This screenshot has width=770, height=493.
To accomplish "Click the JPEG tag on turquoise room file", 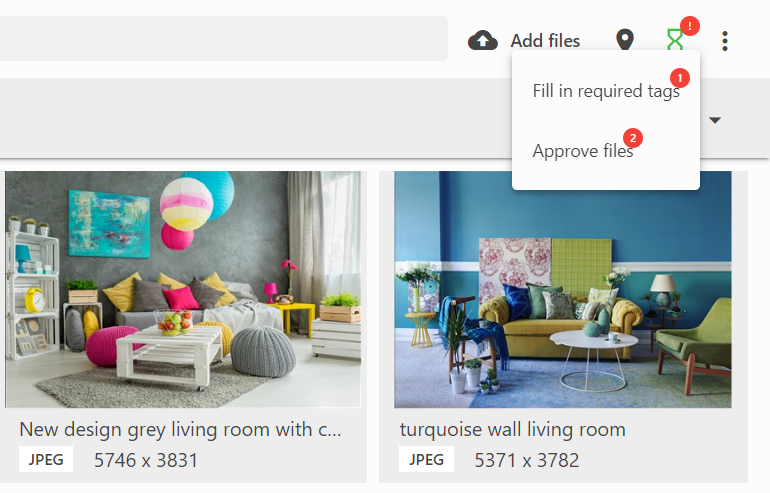I will point(426,459).
